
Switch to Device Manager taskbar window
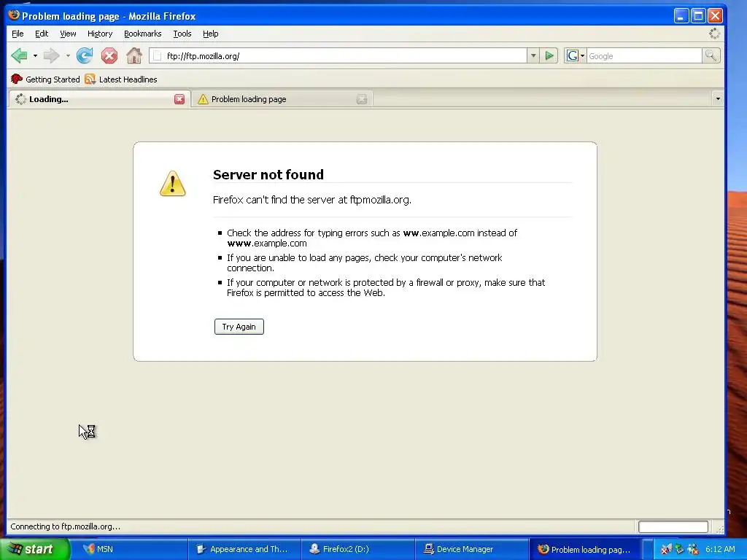point(472,549)
